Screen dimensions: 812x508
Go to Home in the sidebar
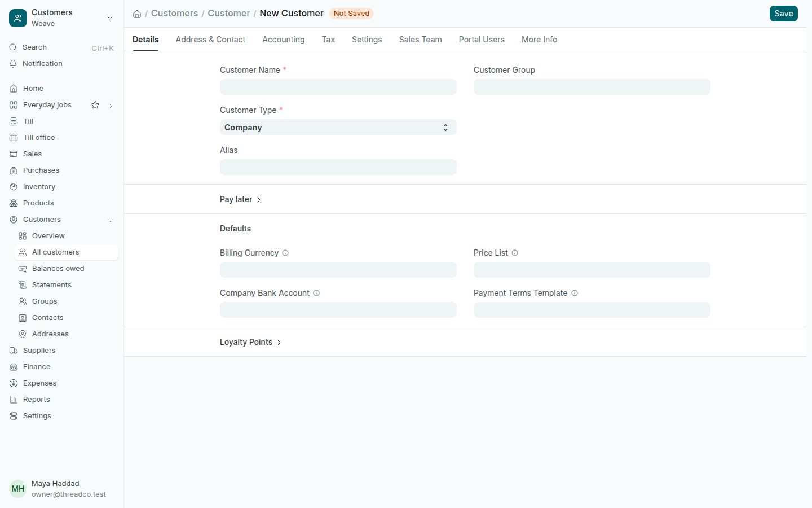tap(61, 89)
